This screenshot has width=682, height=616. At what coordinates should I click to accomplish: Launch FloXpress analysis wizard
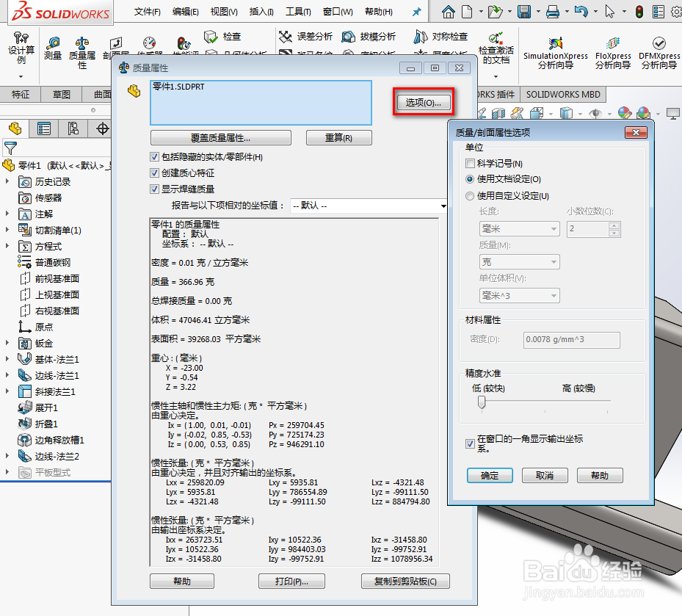(x=613, y=53)
